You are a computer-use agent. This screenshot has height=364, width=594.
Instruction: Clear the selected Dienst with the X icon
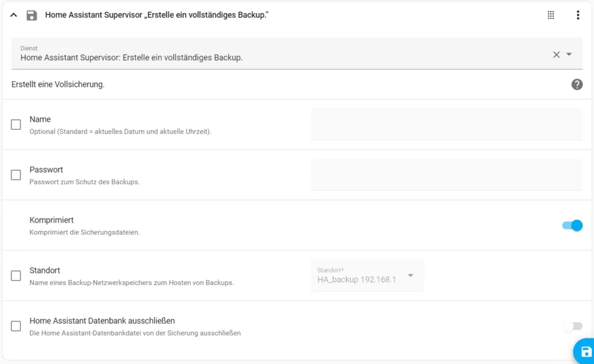(x=555, y=54)
